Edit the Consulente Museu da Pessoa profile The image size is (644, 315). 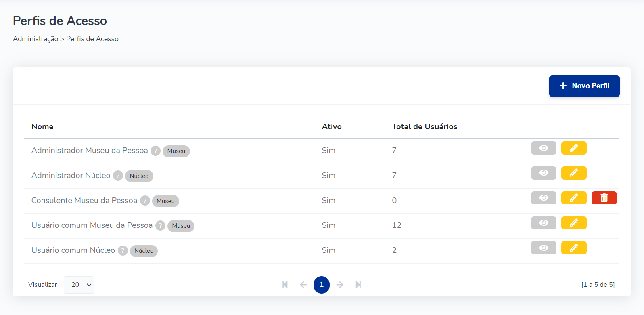tap(573, 198)
